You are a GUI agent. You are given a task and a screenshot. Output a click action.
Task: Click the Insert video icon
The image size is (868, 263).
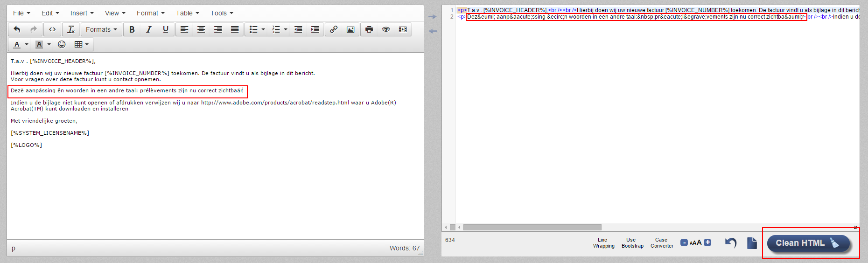point(403,29)
